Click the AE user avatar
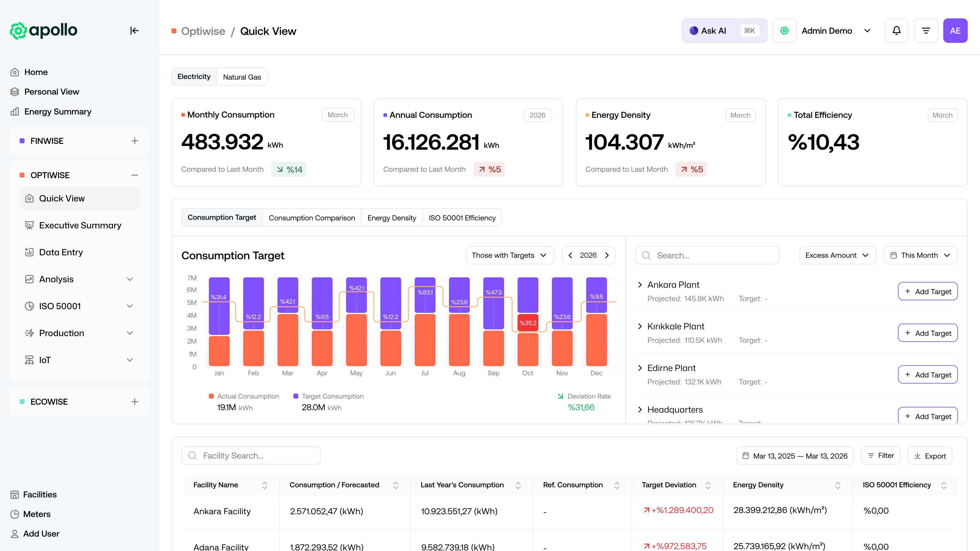Viewport: 980px width, 551px height. [x=955, y=30]
